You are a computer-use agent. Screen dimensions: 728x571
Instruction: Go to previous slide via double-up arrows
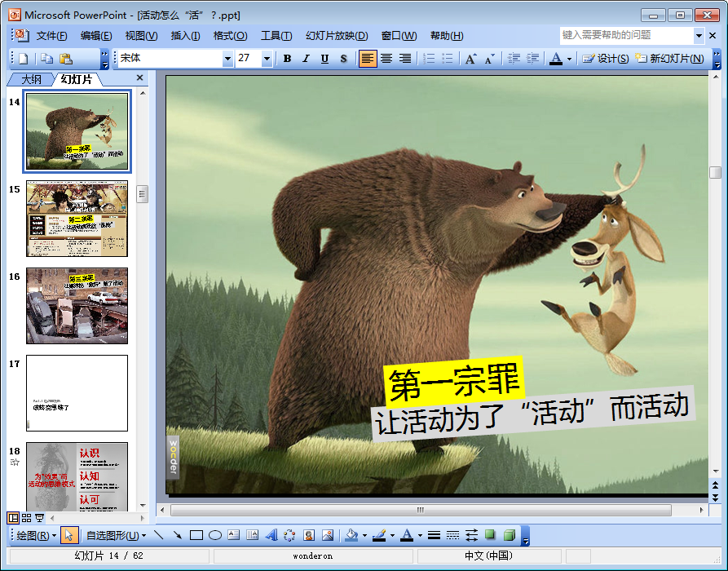715,485
